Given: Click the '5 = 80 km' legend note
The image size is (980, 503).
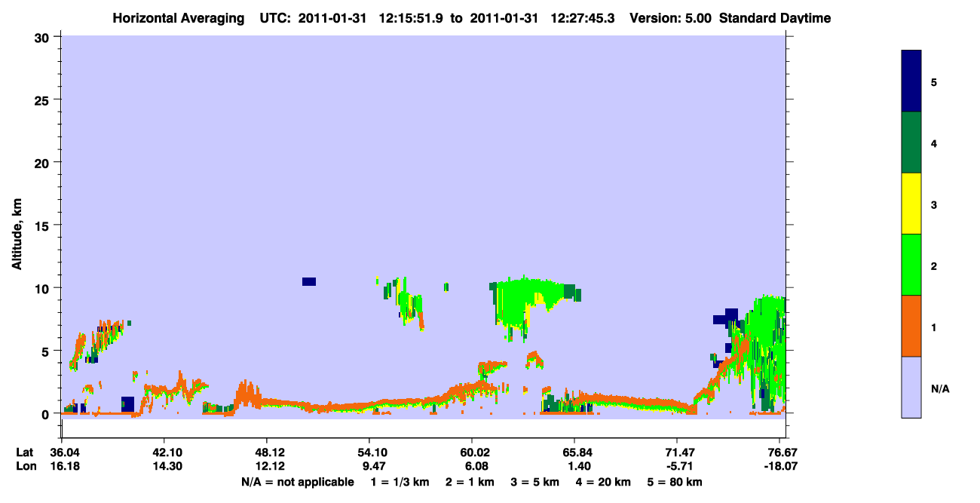Looking at the screenshot, I should tap(675, 482).
